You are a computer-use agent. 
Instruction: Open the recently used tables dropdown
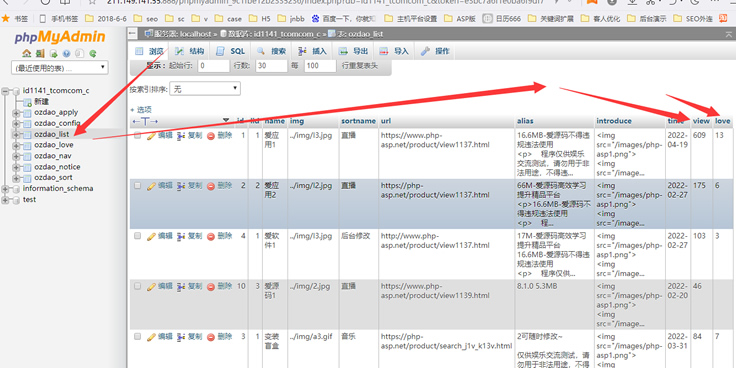[60, 68]
